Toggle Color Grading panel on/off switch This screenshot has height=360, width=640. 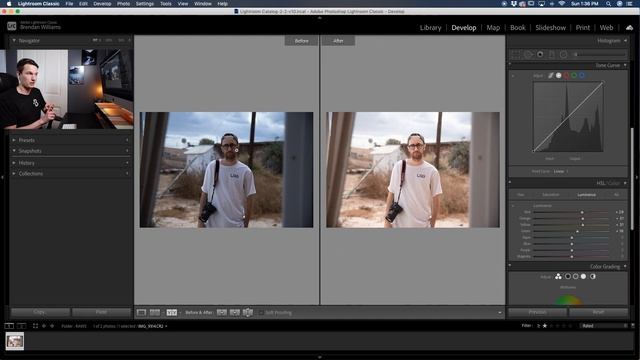(510, 265)
